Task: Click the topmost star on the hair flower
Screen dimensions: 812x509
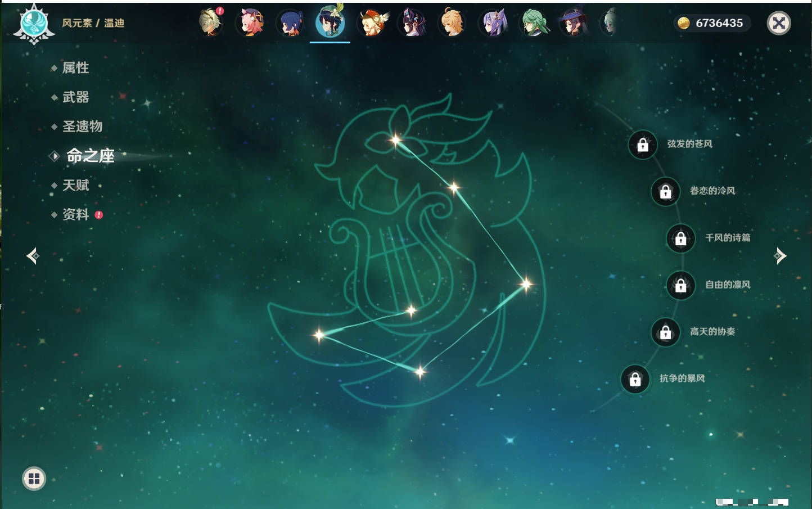Action: 395,140
